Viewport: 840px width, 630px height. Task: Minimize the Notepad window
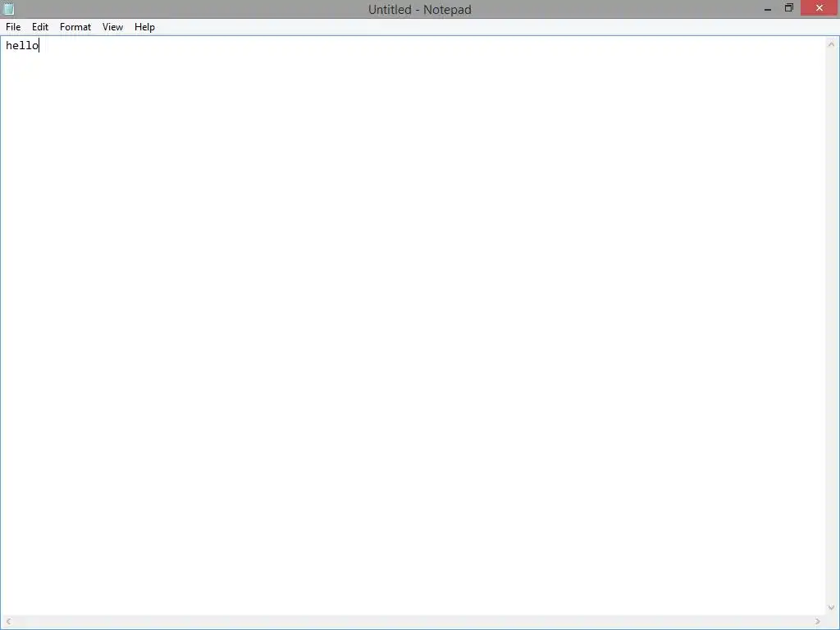pos(768,8)
